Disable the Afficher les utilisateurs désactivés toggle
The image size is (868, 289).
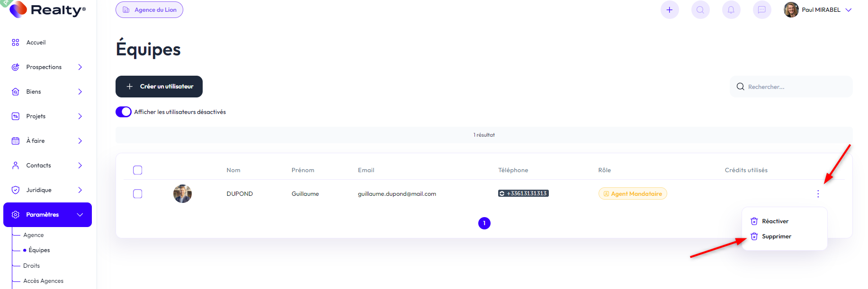pos(124,112)
